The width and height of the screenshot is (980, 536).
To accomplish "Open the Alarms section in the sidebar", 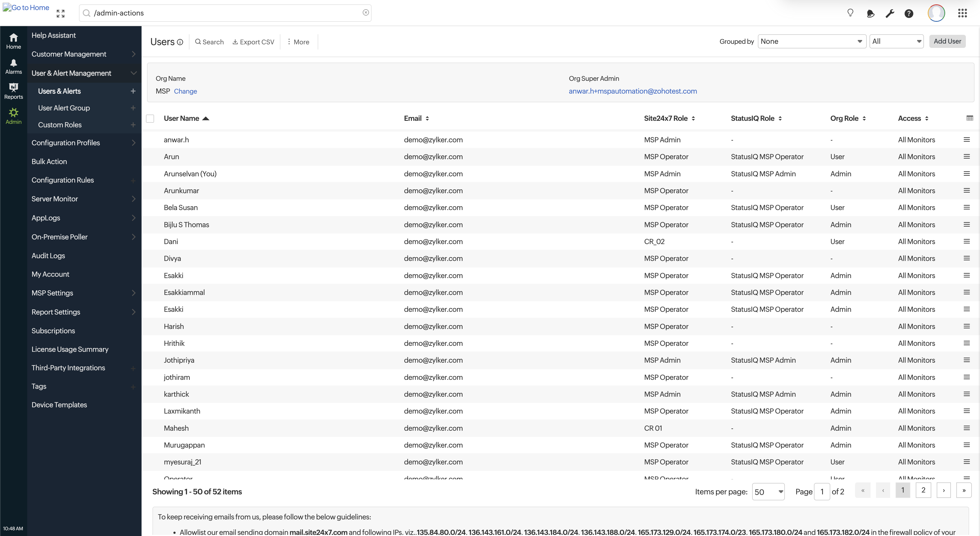I will click(x=14, y=66).
